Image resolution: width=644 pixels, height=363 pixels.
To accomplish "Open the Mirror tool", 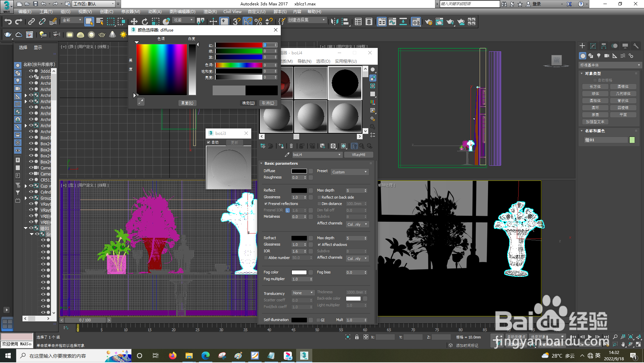I will [x=334, y=22].
